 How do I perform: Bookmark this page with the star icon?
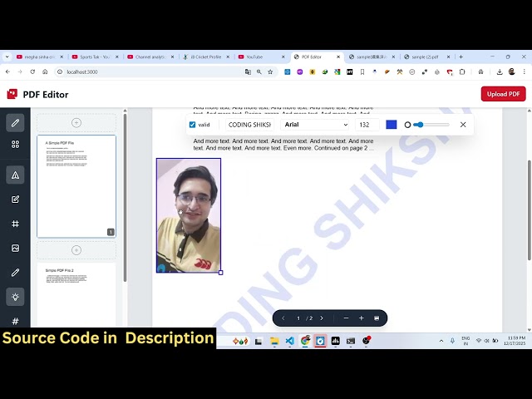point(270,72)
